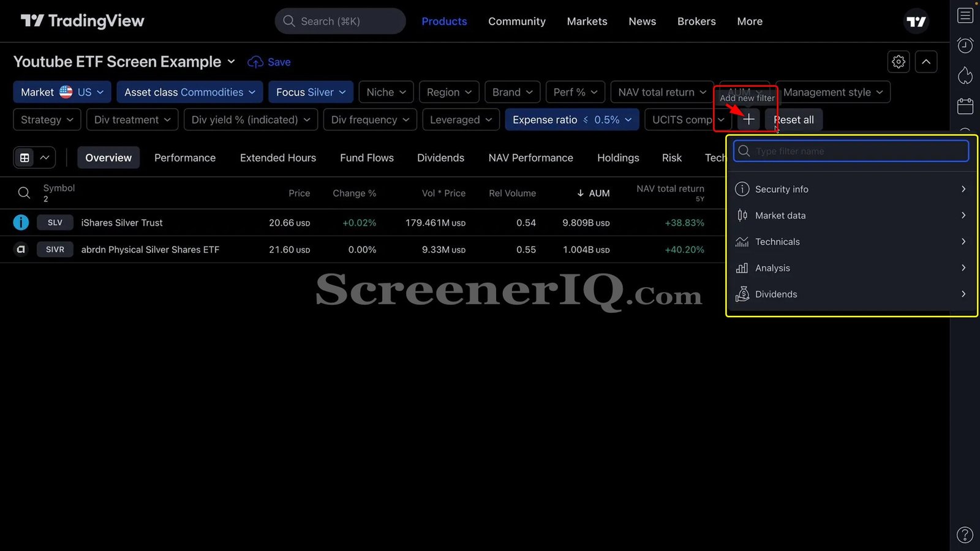Open the Brokers menu
Screen dimensions: 980x551
click(x=696, y=21)
